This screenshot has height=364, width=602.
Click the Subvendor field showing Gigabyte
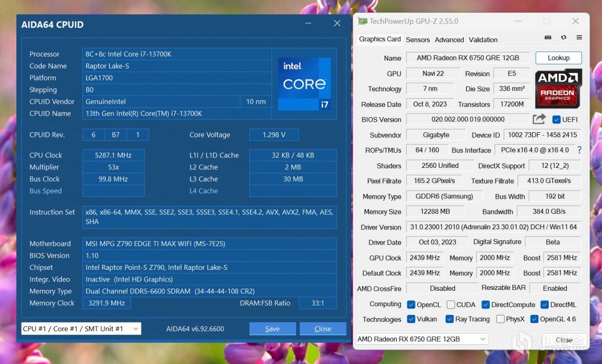coord(436,135)
